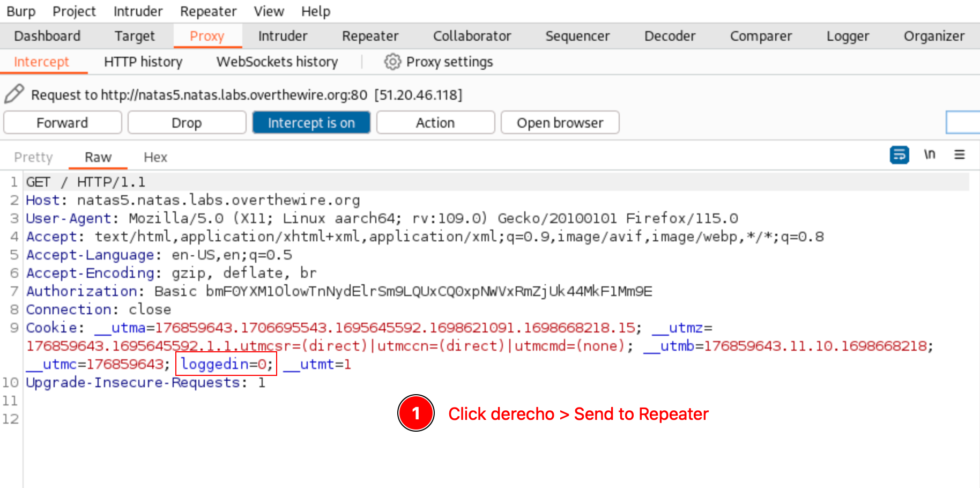This screenshot has height=488, width=980.
Task: Select the Hex view tab
Action: (155, 157)
